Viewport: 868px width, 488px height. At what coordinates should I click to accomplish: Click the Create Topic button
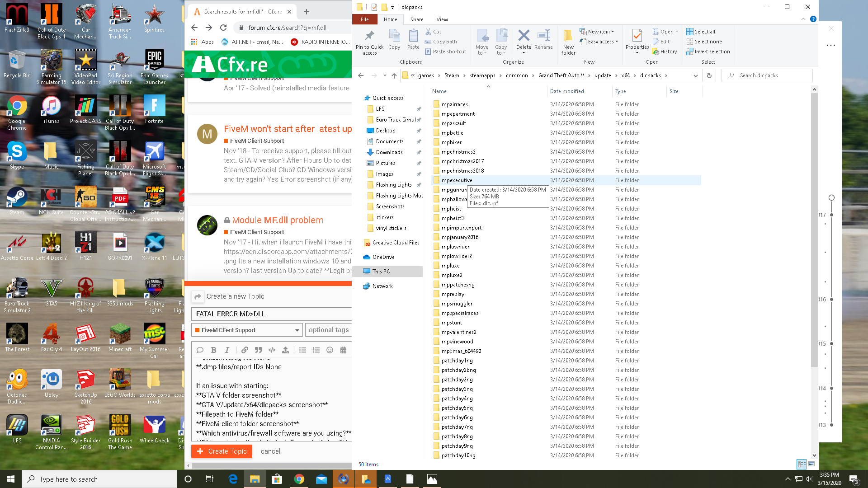coord(222,451)
